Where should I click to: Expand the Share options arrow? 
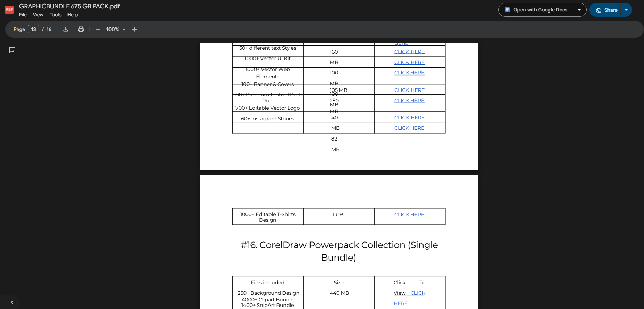626,10
